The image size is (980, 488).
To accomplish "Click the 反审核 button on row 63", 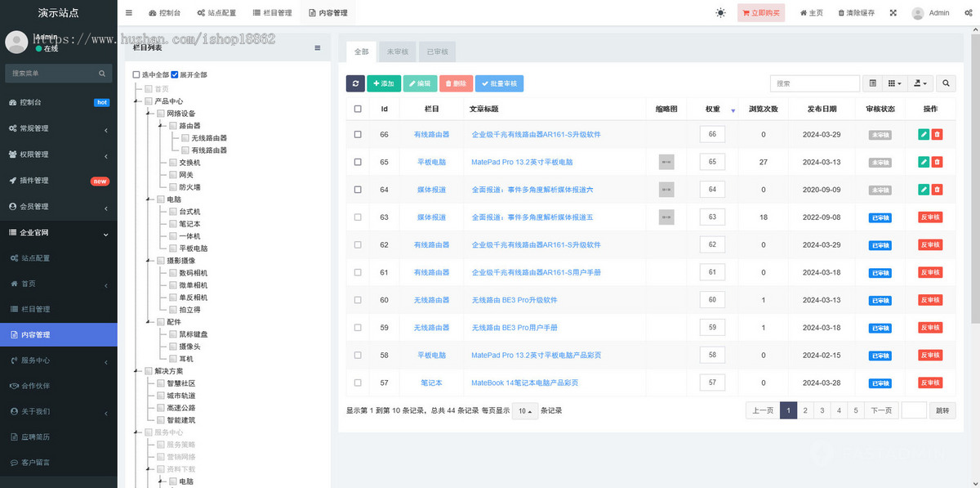I will click(x=931, y=217).
